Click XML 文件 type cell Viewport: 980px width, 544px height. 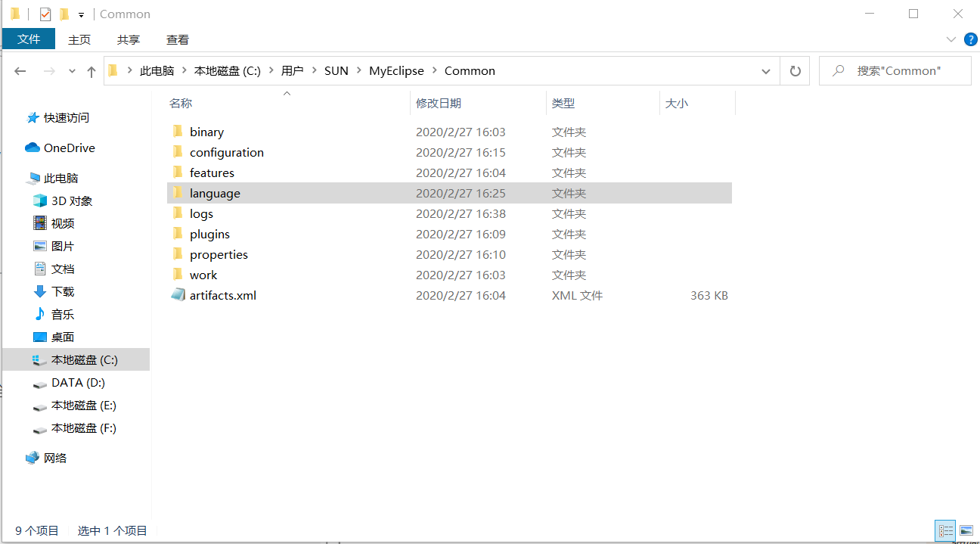(577, 296)
